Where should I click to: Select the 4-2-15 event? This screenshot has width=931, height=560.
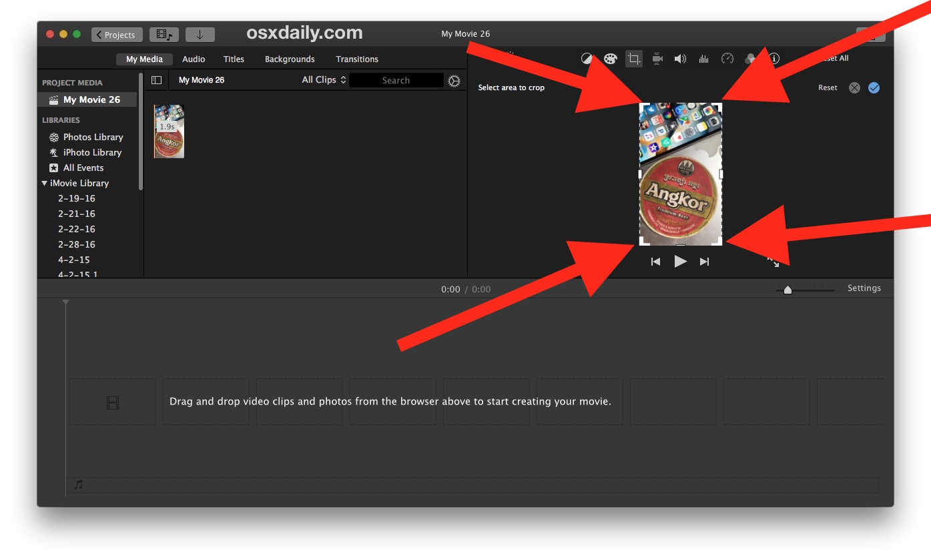pos(74,260)
